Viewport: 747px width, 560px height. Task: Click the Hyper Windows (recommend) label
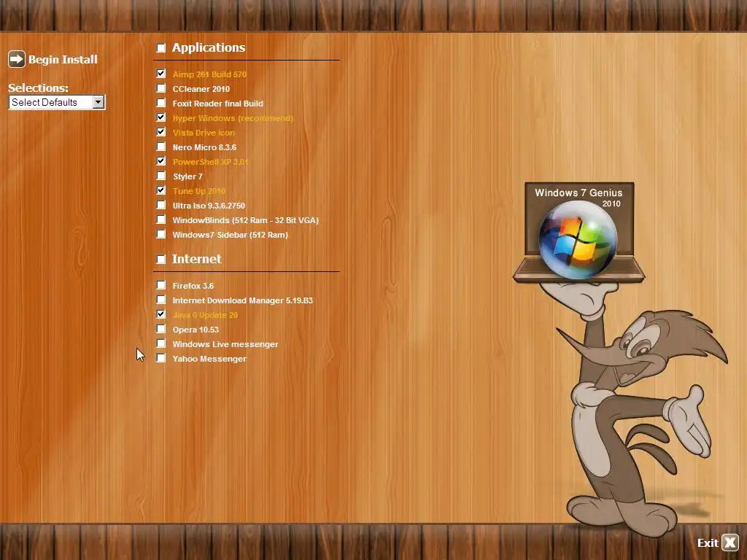pyautogui.click(x=233, y=118)
